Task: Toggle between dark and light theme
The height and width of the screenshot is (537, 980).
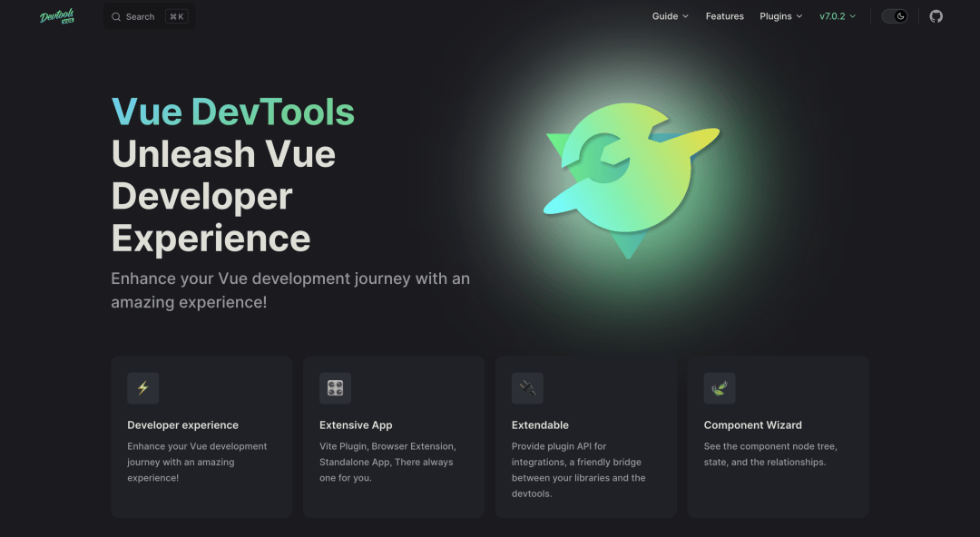Action: [x=894, y=15]
